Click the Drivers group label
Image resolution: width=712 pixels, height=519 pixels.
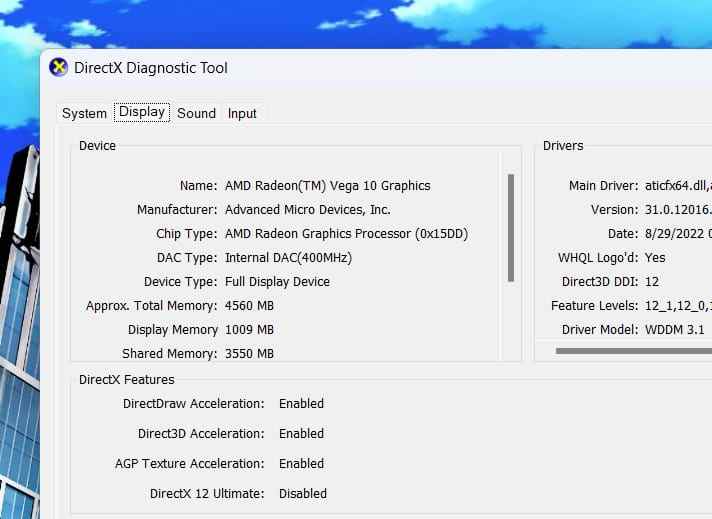pos(563,146)
